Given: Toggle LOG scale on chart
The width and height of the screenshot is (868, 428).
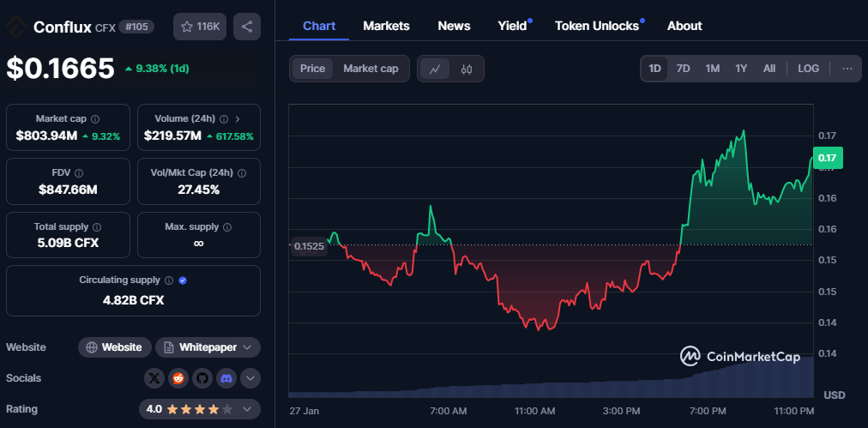Looking at the screenshot, I should (x=808, y=69).
